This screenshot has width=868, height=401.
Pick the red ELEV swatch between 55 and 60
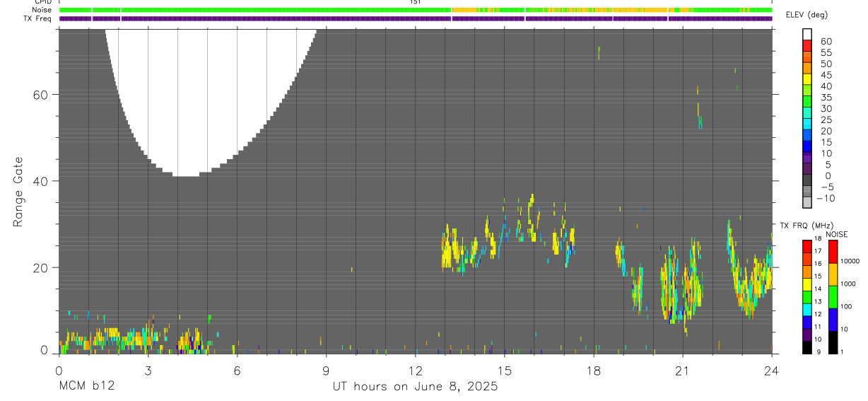click(x=807, y=45)
